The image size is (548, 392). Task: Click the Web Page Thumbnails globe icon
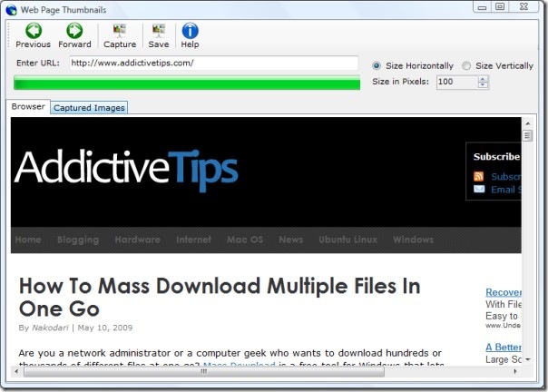tap(11, 10)
